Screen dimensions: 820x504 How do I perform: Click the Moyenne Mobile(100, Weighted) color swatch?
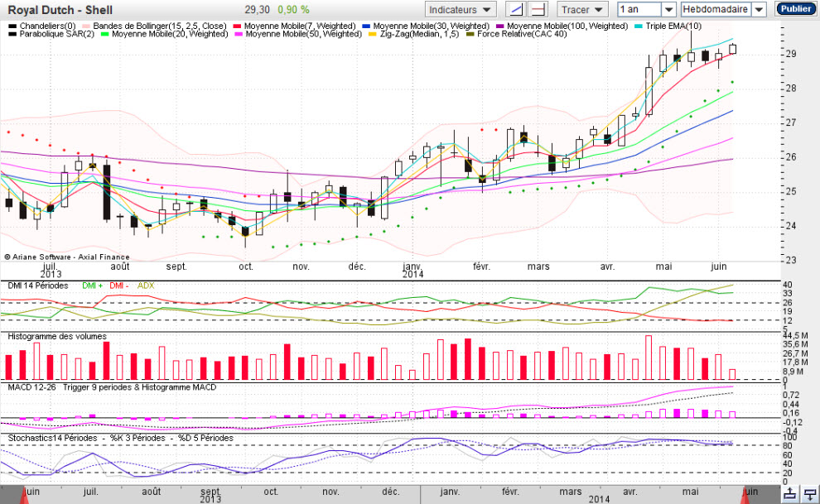pyautogui.click(x=500, y=26)
